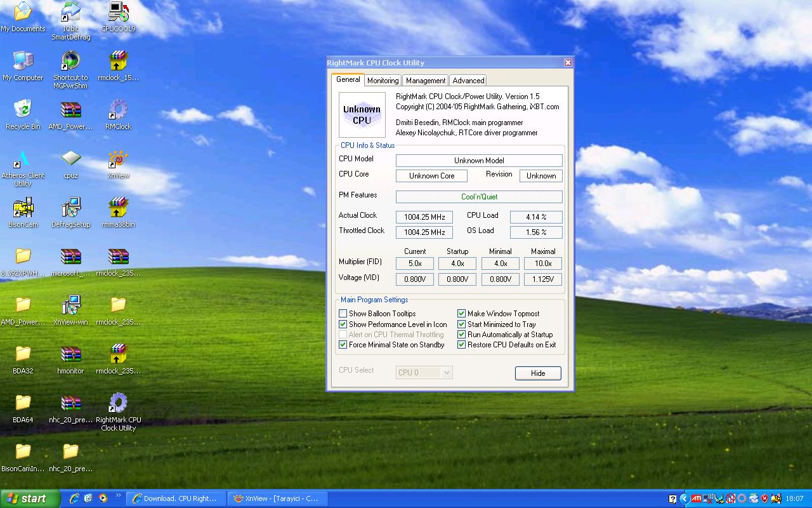This screenshot has width=812, height=508.
Task: Click the CPU Load value 4.14 %
Action: point(536,217)
